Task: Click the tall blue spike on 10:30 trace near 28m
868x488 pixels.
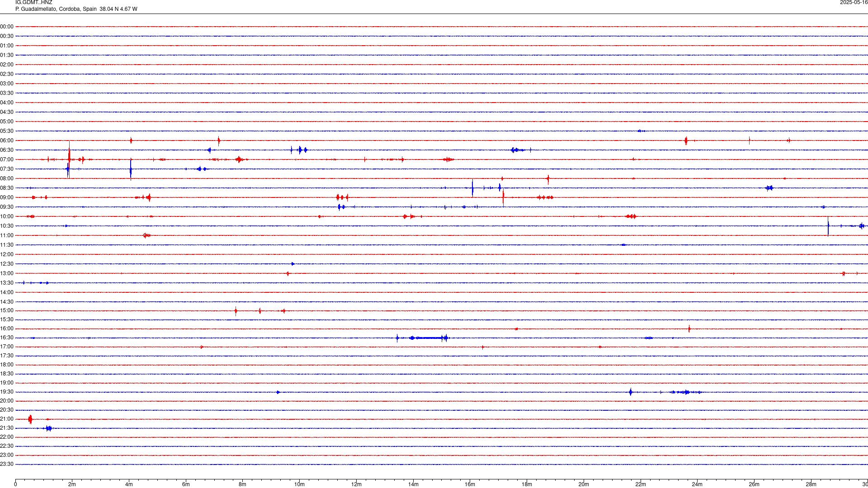Action: click(x=828, y=226)
